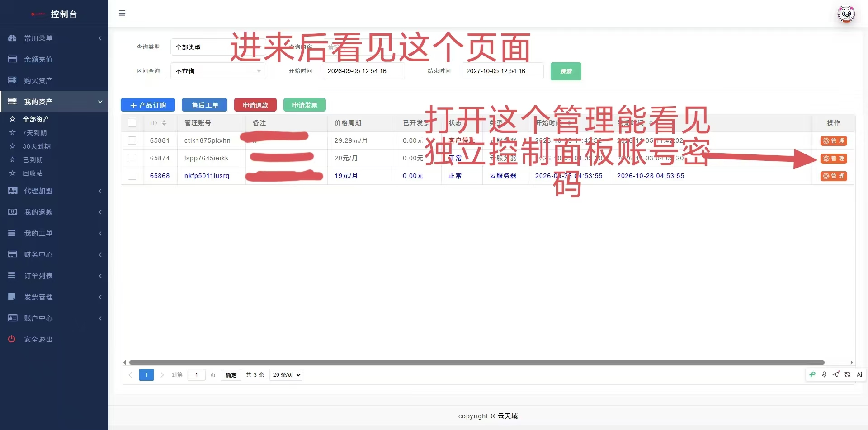The width and height of the screenshot is (868, 430).
Task: Click the 发票管理 note icon
Action: click(x=12, y=297)
